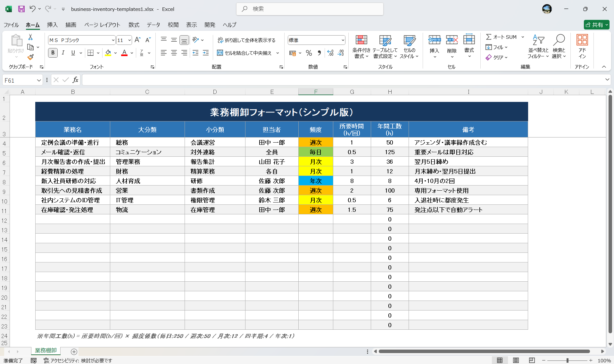614x364 pixels.
Task: Open Sort and Filter (並べ替えとフィルター)
Action: click(x=538, y=47)
